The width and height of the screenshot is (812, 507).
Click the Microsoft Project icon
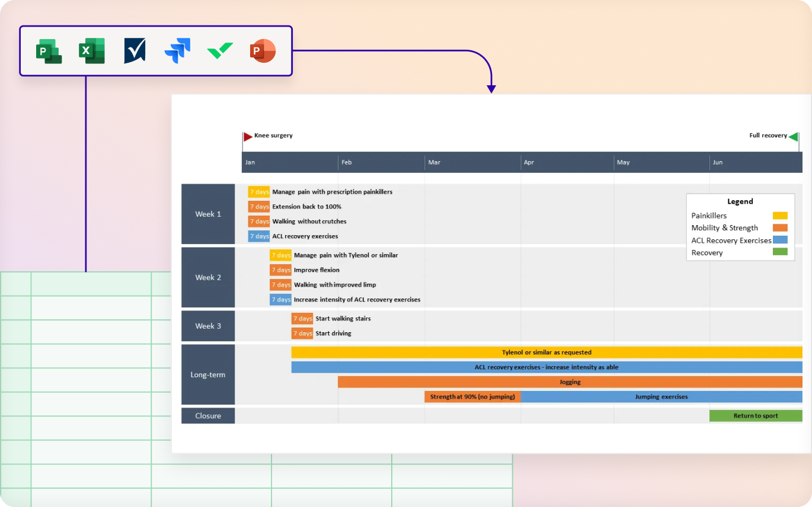pyautogui.click(x=49, y=51)
